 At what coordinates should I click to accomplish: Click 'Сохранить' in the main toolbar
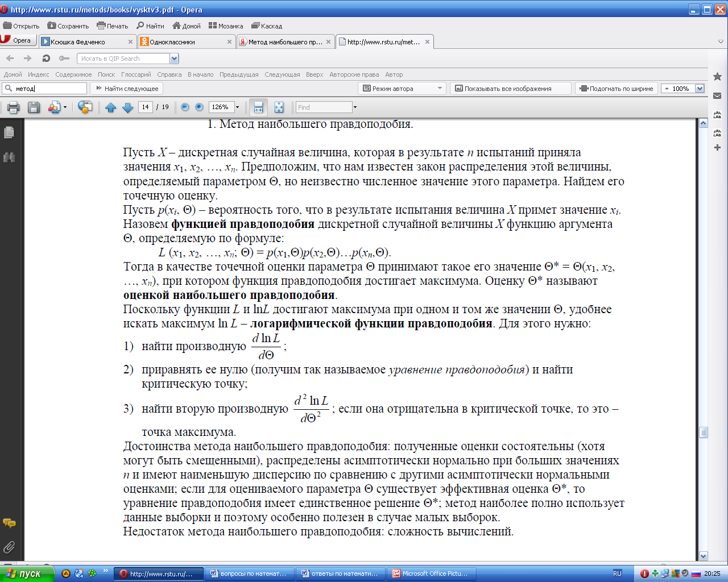[x=68, y=26]
